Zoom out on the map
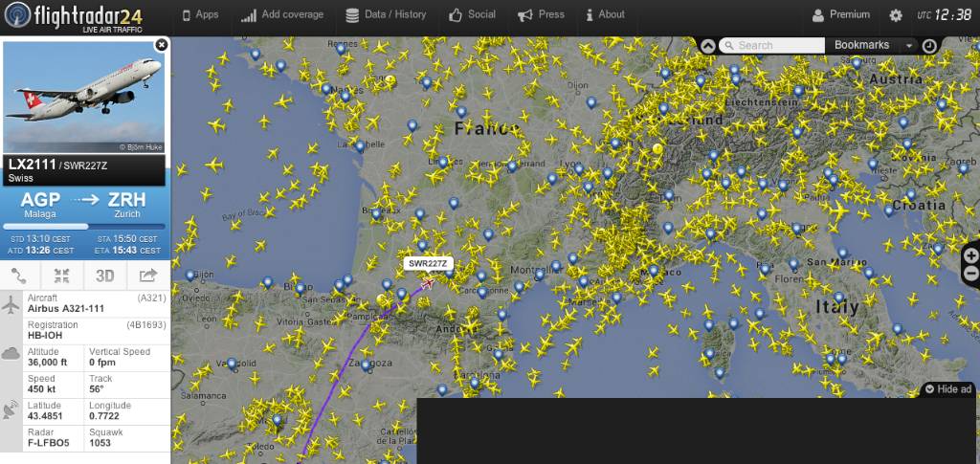This screenshot has height=464, width=980. click(x=970, y=274)
